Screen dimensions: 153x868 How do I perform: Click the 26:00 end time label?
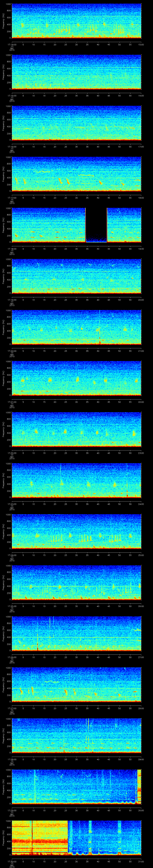pyautogui.click(x=141, y=606)
